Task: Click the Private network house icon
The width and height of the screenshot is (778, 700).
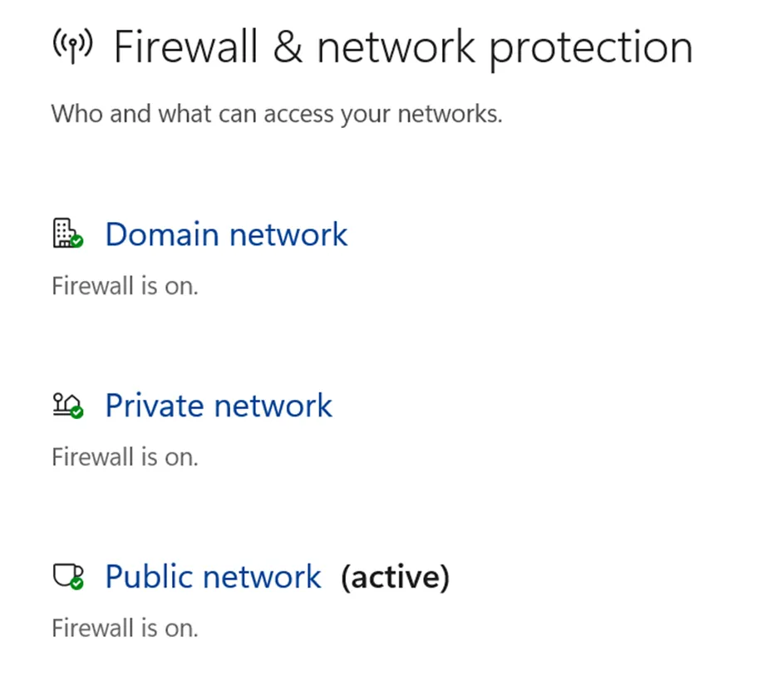Action: click(65, 405)
